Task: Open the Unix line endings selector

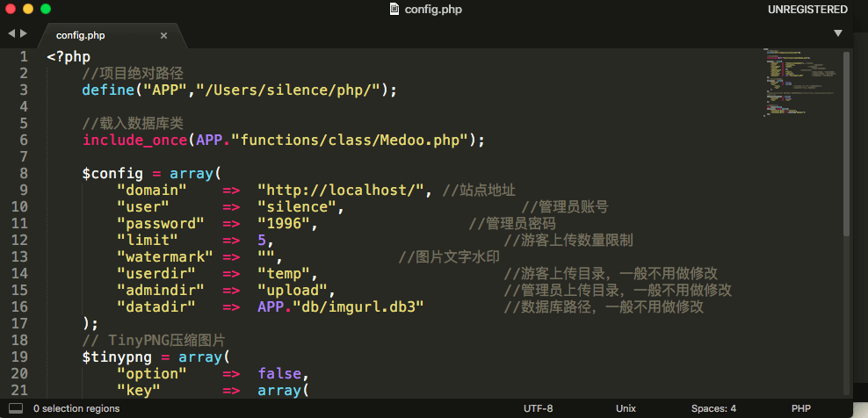Action: pos(626,408)
